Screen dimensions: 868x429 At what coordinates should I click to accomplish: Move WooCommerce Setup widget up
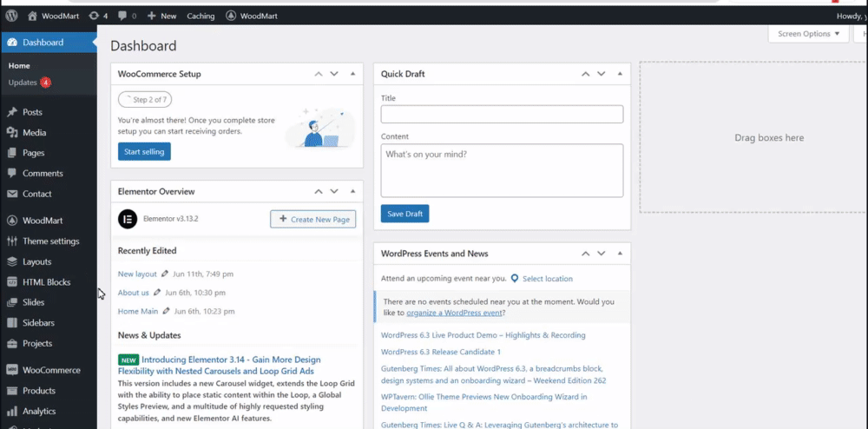pyautogui.click(x=319, y=74)
